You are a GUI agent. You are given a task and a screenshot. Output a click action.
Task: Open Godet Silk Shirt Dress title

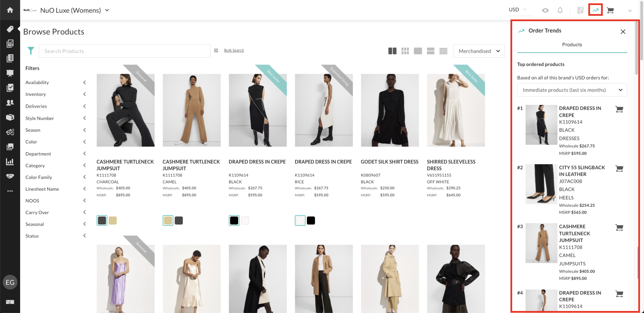[389, 162]
